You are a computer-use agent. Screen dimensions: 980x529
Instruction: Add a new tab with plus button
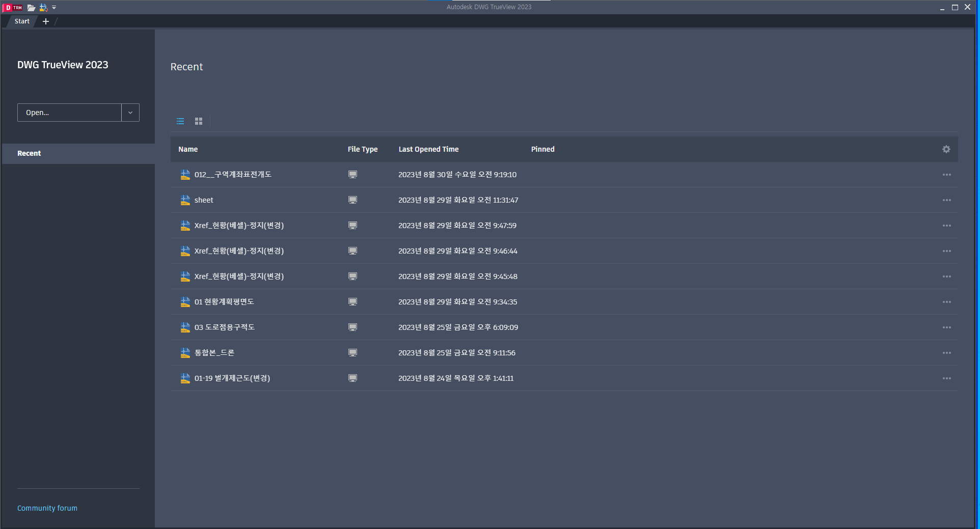point(46,21)
